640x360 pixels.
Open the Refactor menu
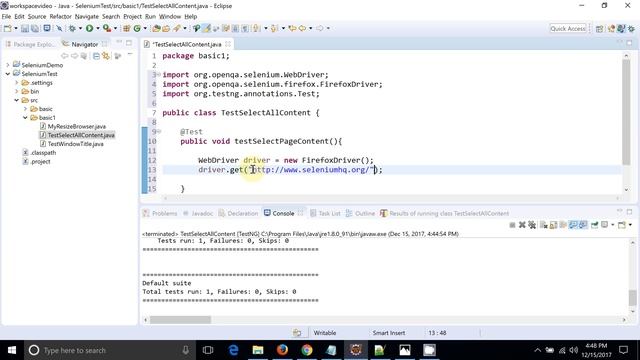coord(60,16)
